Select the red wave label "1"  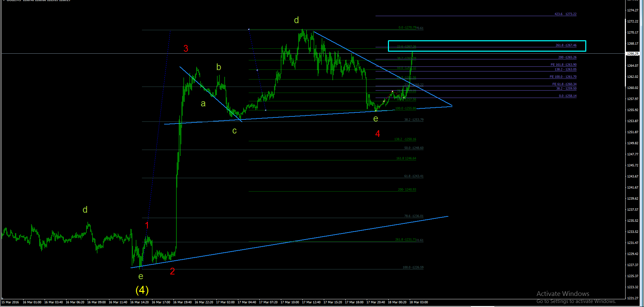point(147,225)
